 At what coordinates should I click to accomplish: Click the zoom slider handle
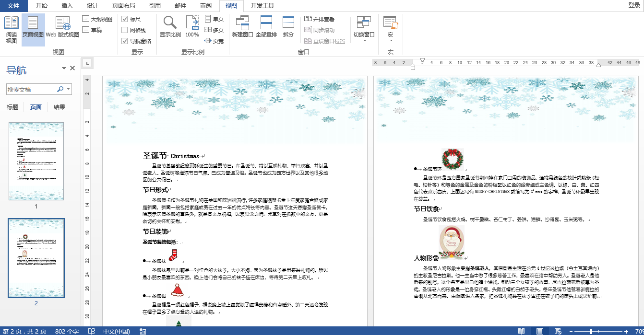coord(592,331)
